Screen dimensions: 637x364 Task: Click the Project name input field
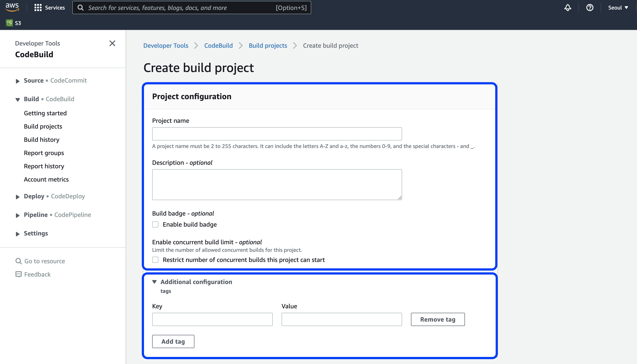(277, 134)
